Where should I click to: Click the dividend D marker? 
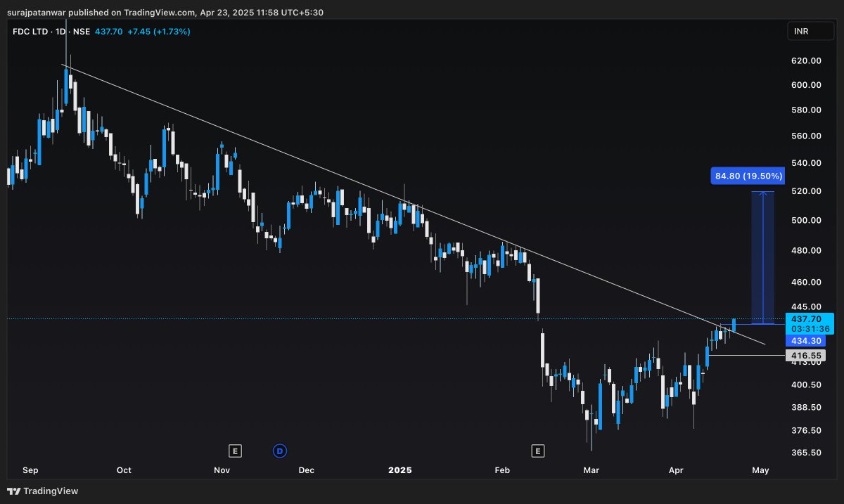280,451
